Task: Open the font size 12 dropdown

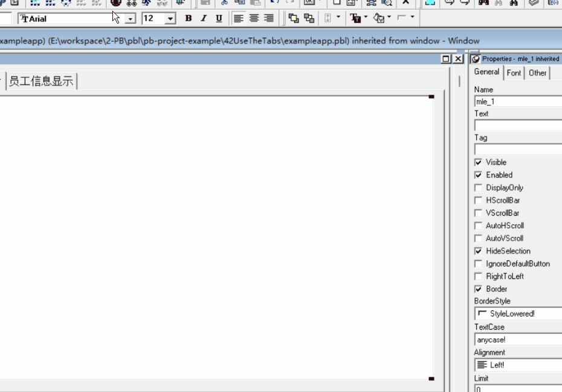Action: coord(170,19)
